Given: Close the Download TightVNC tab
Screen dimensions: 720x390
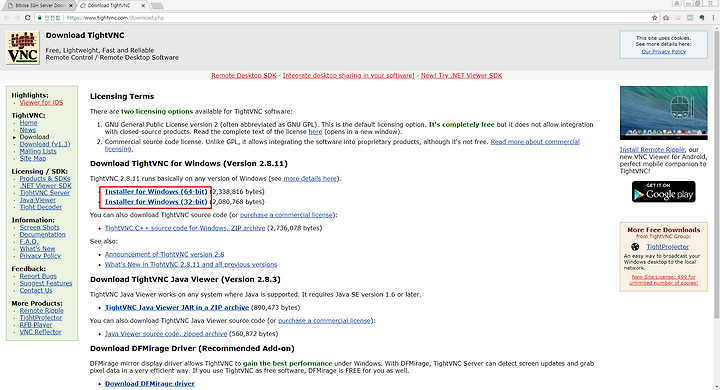Looking at the screenshot, I should pyautogui.click(x=143, y=6).
